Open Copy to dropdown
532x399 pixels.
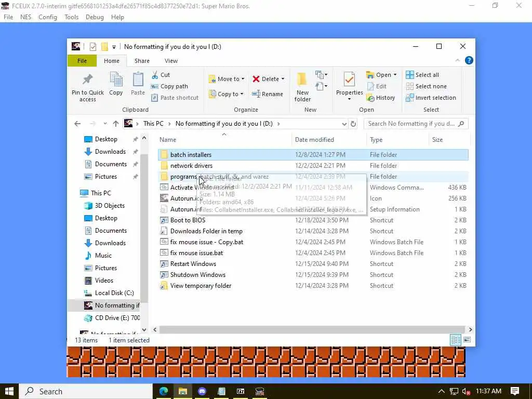pos(227,94)
